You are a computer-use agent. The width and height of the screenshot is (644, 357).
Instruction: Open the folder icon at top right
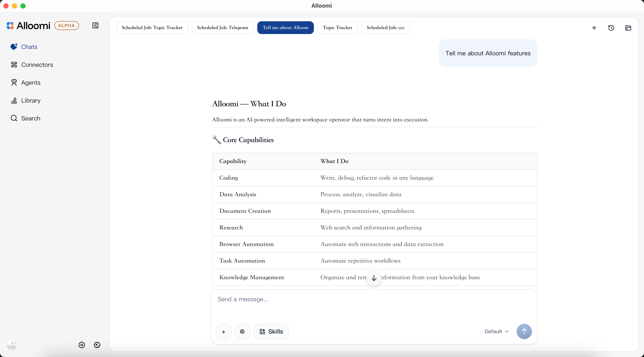(628, 28)
